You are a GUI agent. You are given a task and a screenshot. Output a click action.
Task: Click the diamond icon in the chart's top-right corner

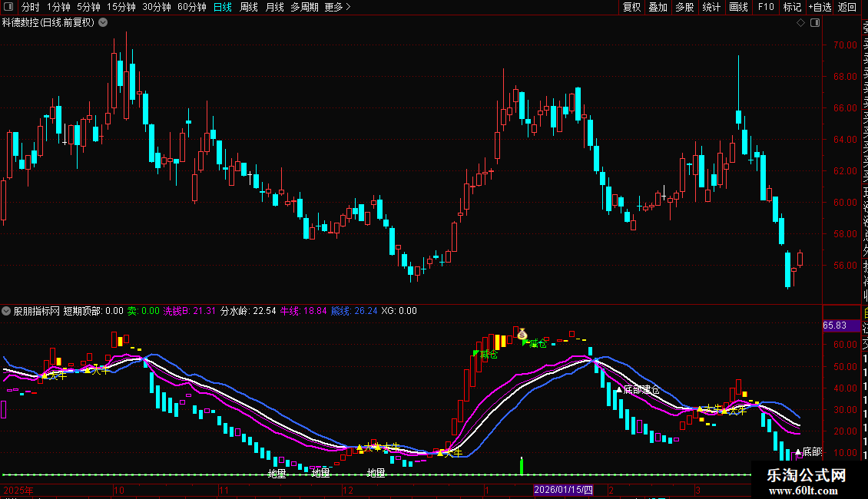point(800,23)
